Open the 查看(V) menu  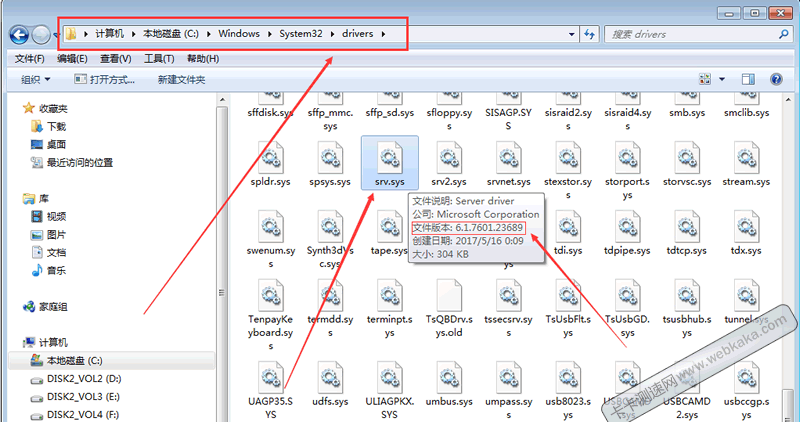coord(114,59)
